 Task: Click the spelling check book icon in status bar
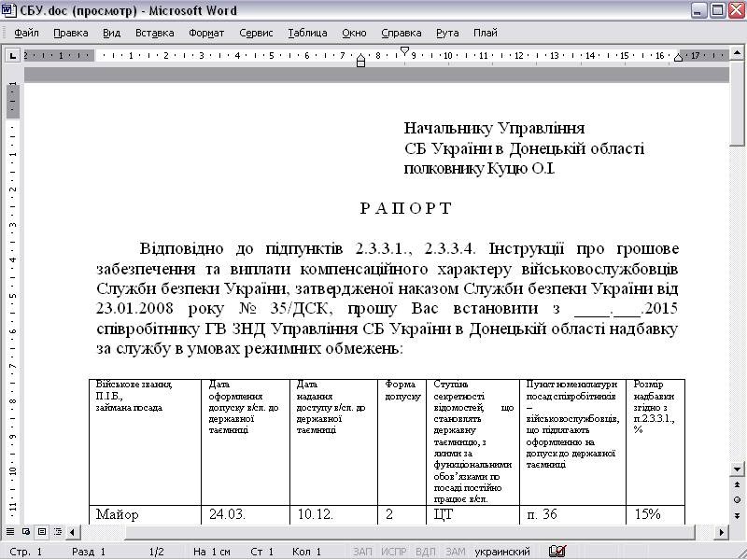[x=557, y=552]
